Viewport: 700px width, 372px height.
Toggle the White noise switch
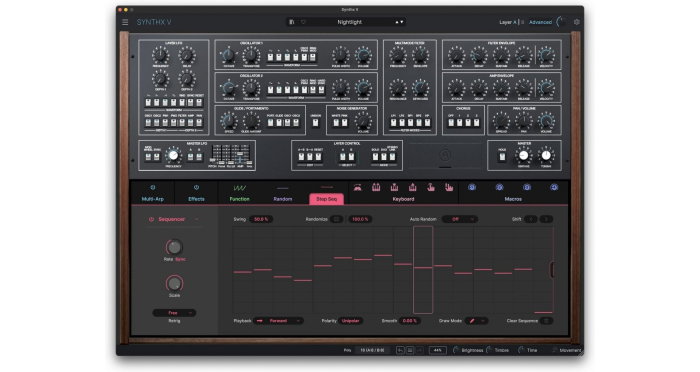(336, 122)
